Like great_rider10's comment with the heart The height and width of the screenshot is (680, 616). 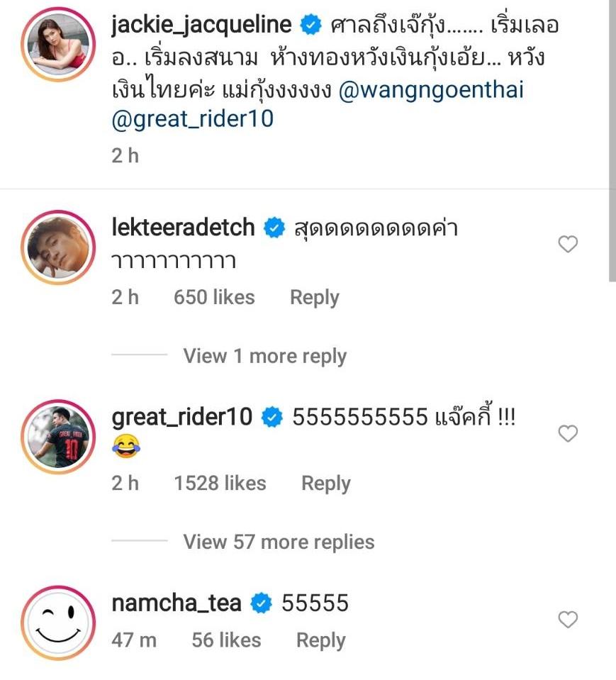568,433
